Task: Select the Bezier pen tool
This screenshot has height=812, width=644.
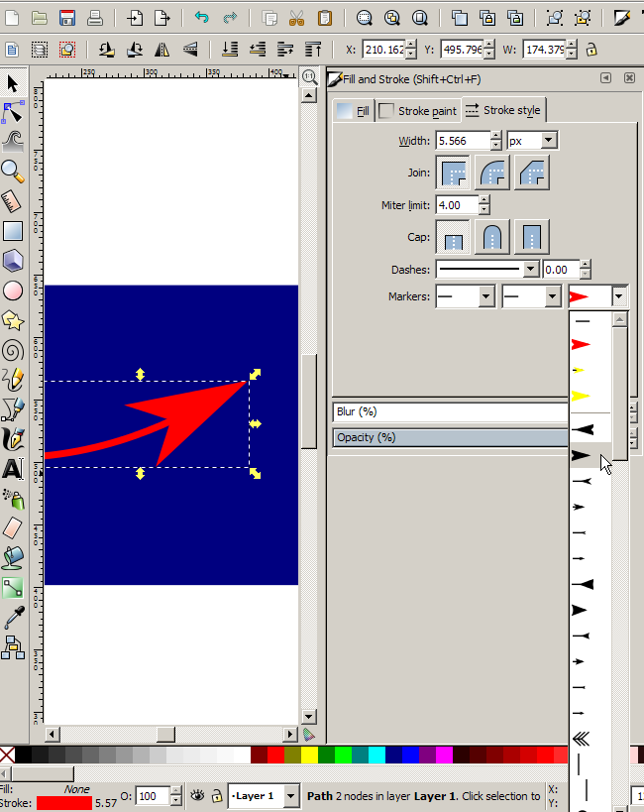Action: 13,409
